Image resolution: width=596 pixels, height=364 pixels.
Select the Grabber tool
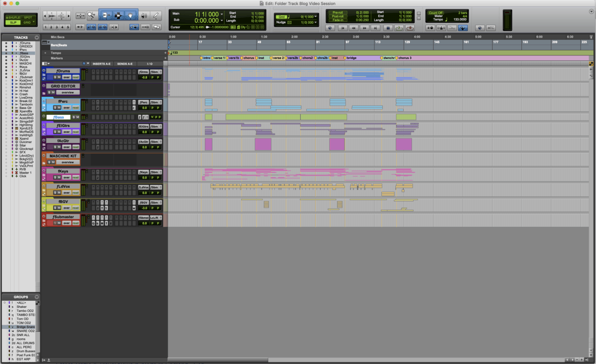pos(130,15)
